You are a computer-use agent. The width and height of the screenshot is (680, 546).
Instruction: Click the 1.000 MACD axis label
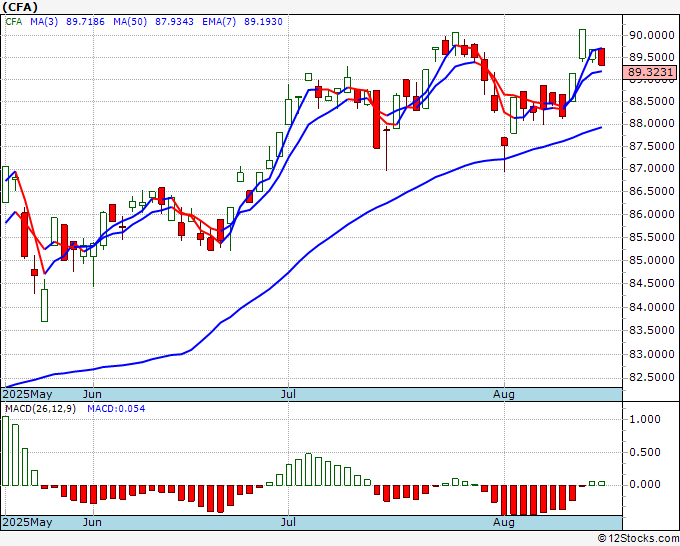coord(644,419)
